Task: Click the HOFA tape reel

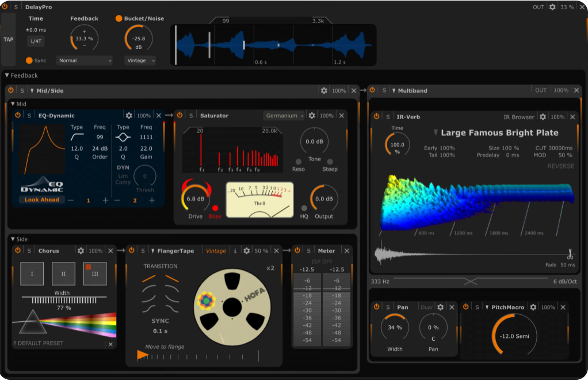Action: tap(232, 307)
